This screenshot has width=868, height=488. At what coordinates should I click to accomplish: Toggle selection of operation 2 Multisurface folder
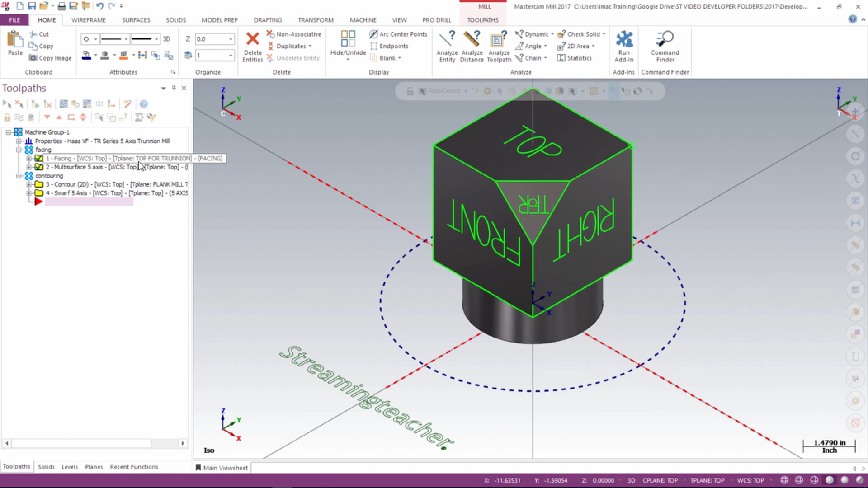click(x=39, y=167)
